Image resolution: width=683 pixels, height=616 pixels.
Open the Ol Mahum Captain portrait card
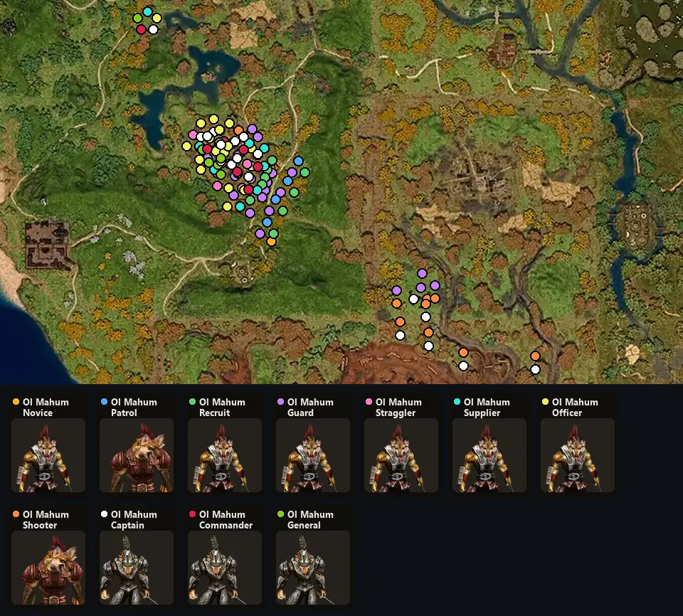tap(137, 568)
